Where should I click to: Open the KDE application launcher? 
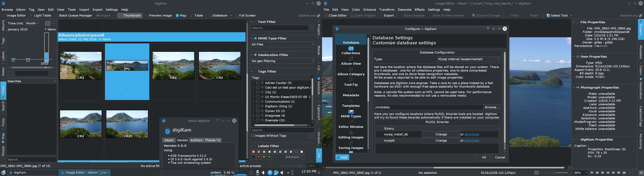point(4,172)
